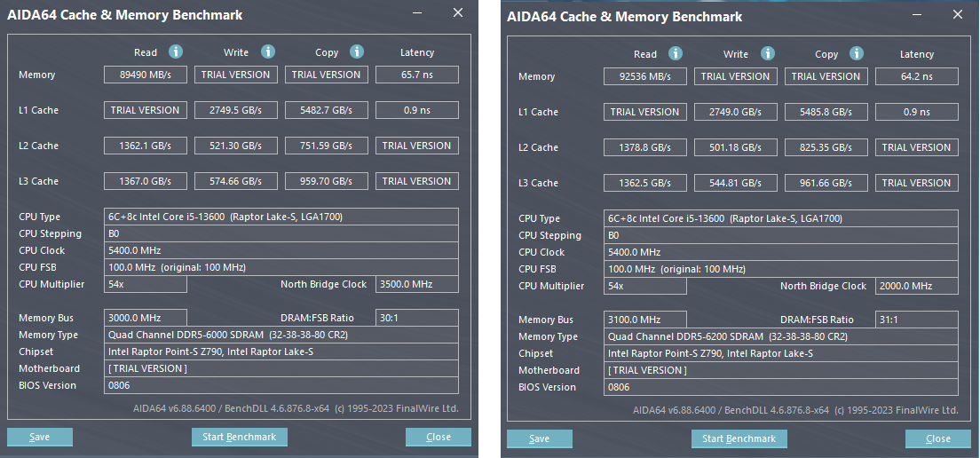Click the right window's 54x CPU Multiplier field
Screen dimensions: 980x458
coord(645,286)
